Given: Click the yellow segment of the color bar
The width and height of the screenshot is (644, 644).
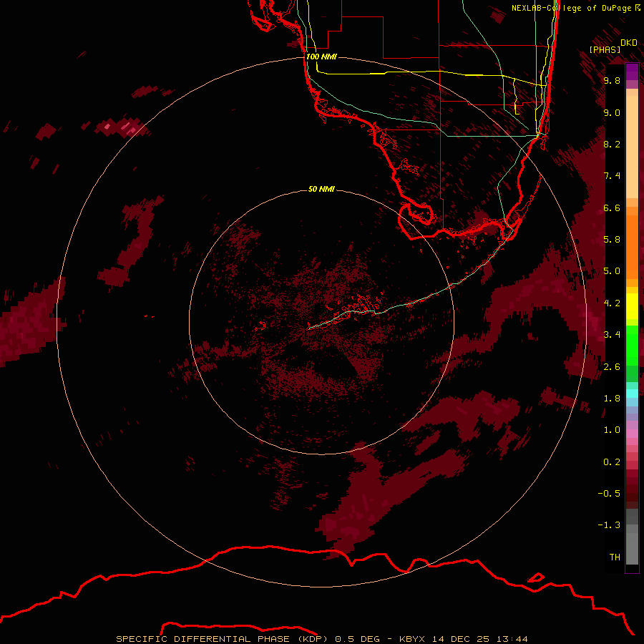Looking at the screenshot, I should coord(632,306).
